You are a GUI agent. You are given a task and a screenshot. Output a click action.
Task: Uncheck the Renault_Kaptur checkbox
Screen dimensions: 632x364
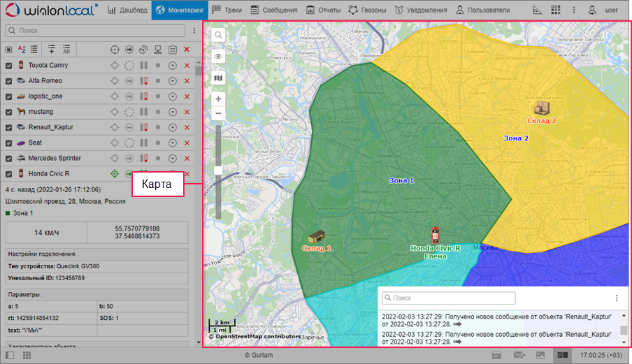point(8,128)
